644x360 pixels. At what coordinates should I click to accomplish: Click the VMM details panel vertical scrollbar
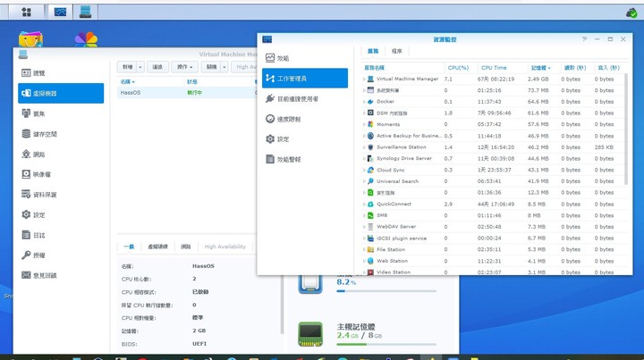[x=282, y=304]
